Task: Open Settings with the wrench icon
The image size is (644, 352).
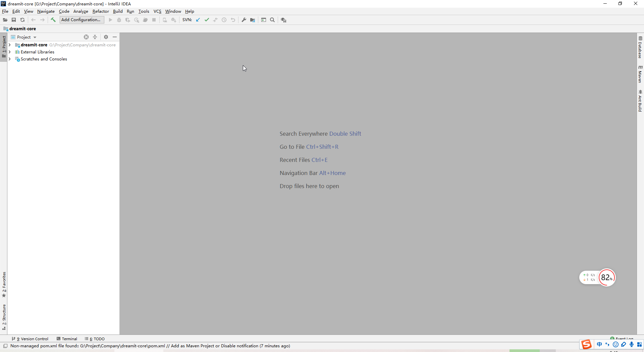Action: [244, 20]
